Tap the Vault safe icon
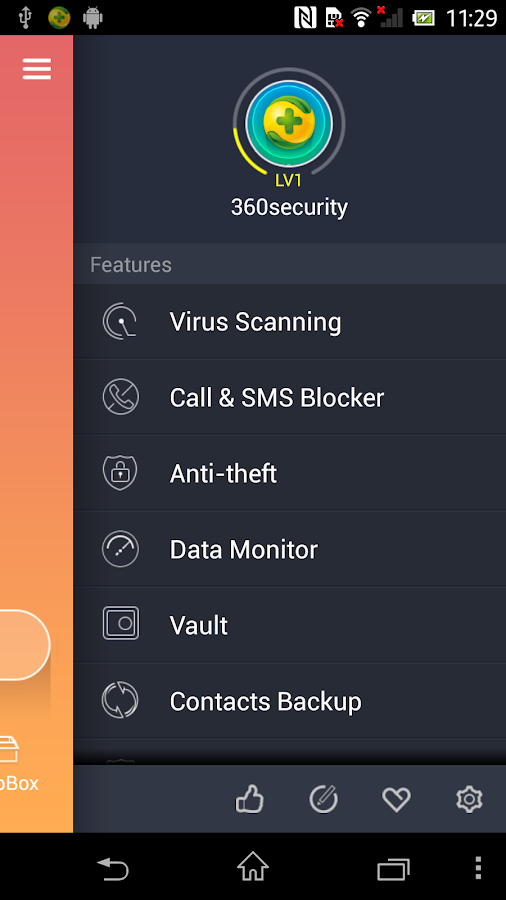The height and width of the screenshot is (900, 506). [120, 624]
